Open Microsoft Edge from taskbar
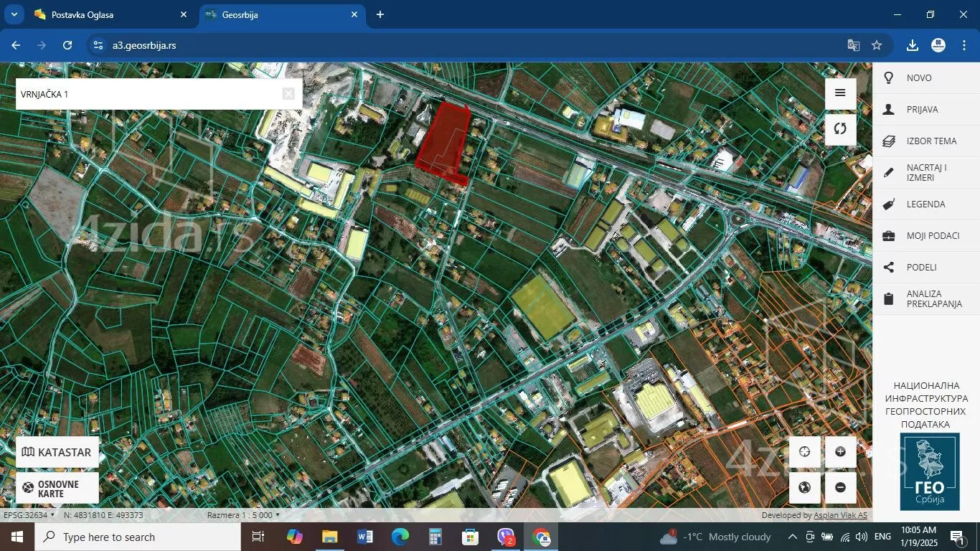The height and width of the screenshot is (551, 980). pos(400,537)
